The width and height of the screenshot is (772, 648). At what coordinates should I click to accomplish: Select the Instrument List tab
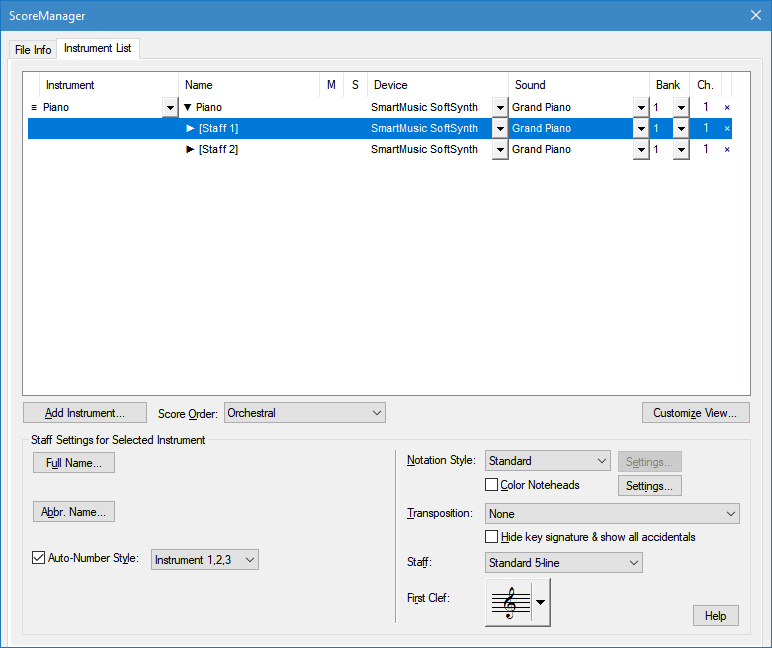tap(97, 48)
